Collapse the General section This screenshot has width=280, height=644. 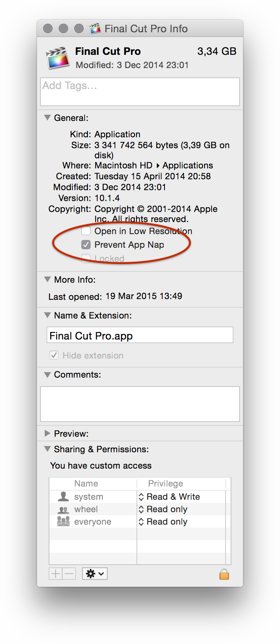pyautogui.click(x=47, y=117)
